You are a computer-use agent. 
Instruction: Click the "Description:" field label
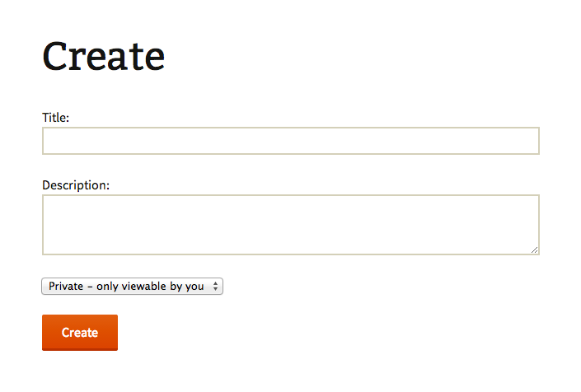(x=76, y=185)
